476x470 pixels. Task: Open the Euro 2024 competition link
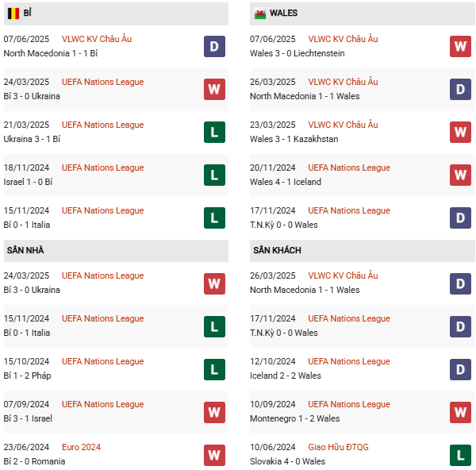(x=81, y=447)
